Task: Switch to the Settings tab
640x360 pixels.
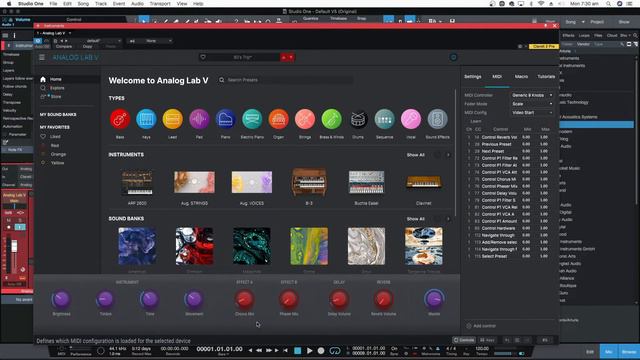Action: [x=473, y=77]
